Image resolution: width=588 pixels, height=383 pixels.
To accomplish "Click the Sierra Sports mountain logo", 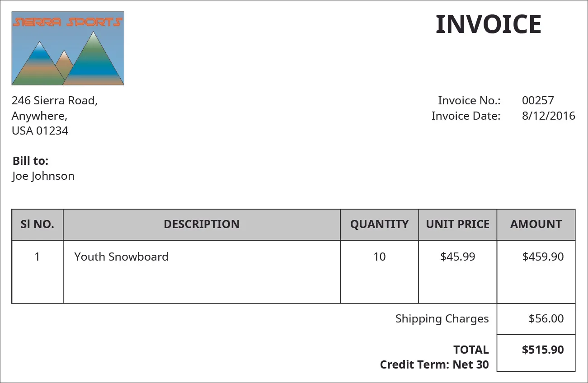I will (x=68, y=48).
